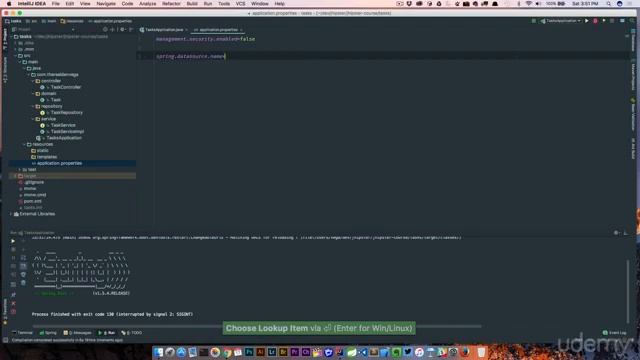Open the TODO tool window
Screen dimensions: 640x360
132,333
